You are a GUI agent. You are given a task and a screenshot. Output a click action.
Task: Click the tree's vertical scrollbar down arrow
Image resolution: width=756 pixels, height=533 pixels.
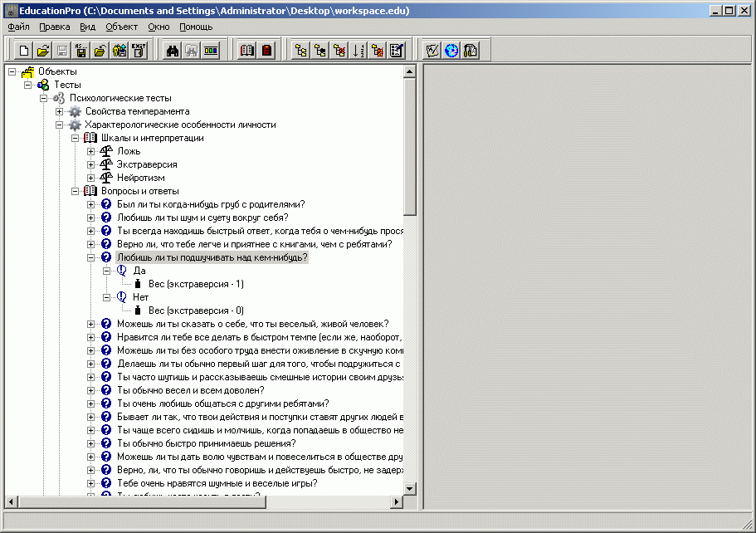(x=409, y=489)
